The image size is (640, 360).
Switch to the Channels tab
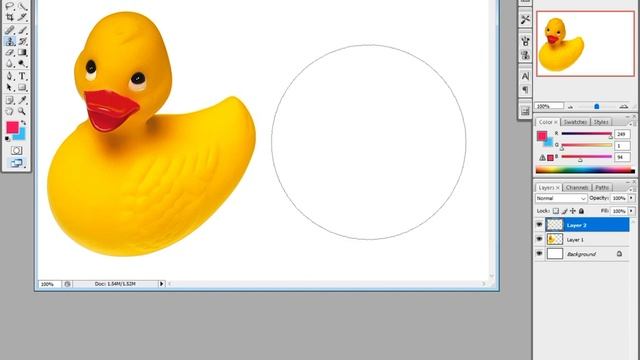(577, 187)
